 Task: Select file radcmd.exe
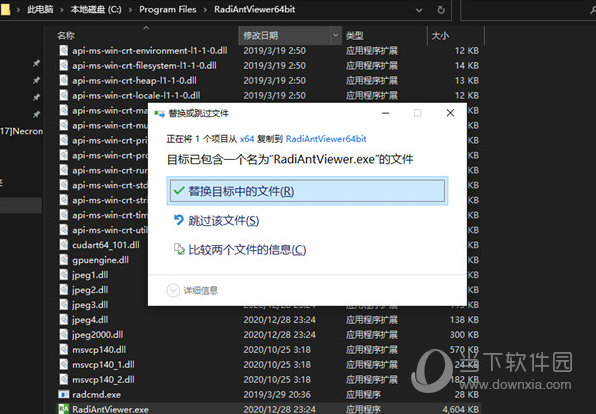pyautogui.click(x=97, y=394)
